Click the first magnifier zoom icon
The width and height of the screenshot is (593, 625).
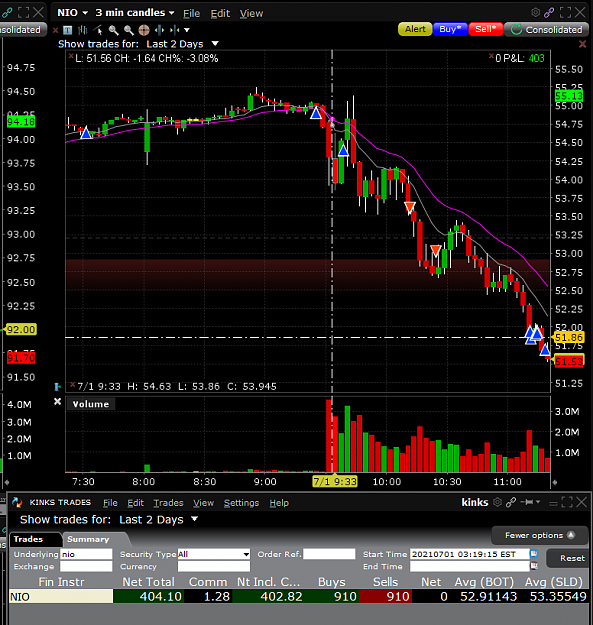pyautogui.click(x=114, y=30)
